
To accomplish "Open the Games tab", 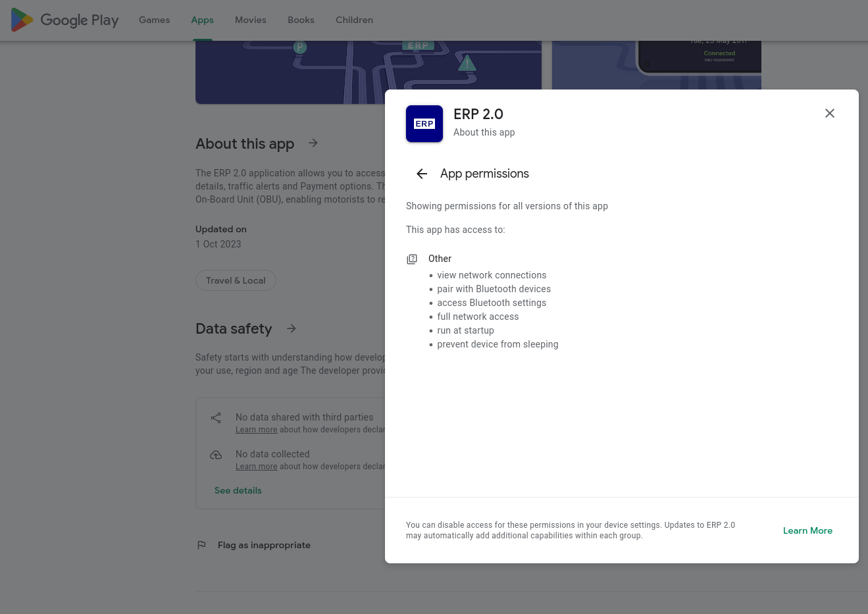I will 154,20.
